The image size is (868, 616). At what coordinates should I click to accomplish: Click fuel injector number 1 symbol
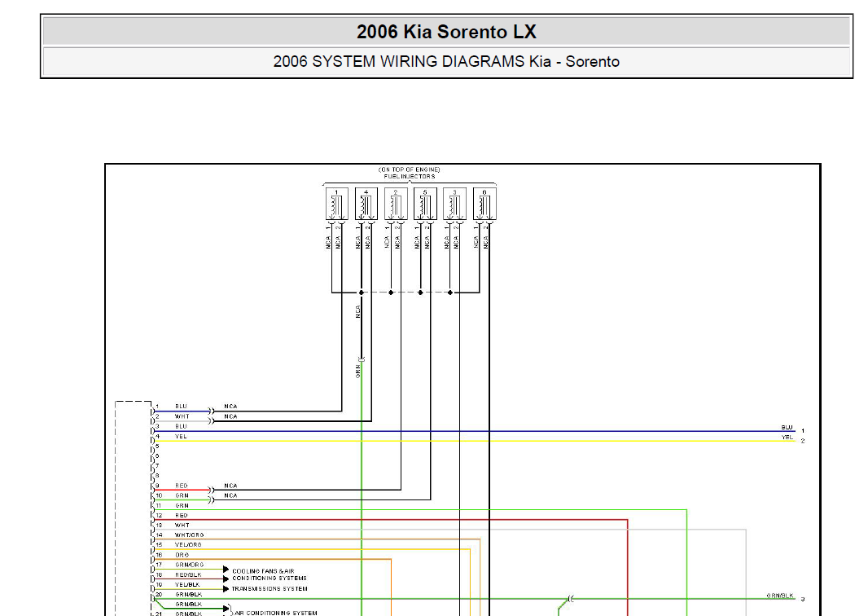[336, 205]
